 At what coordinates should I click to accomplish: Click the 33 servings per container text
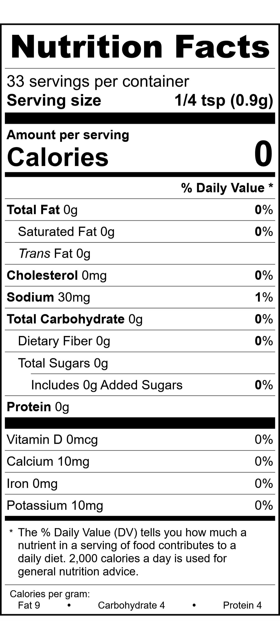[x=98, y=81]
